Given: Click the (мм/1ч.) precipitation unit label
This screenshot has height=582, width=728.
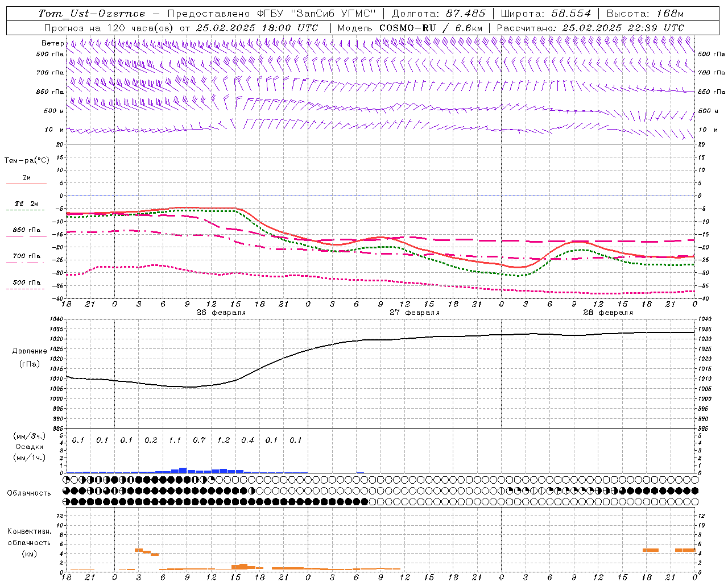Looking at the screenshot, I should (30, 458).
